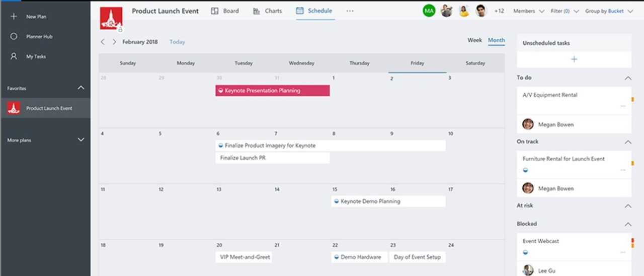This screenshot has width=644, height=276.
Task: Click the second member avatar photo
Action: [446, 11]
